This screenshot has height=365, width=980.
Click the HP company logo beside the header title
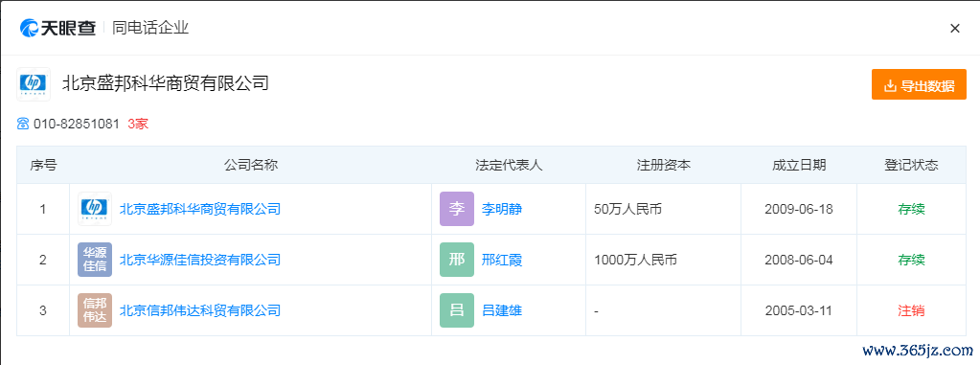(x=34, y=83)
